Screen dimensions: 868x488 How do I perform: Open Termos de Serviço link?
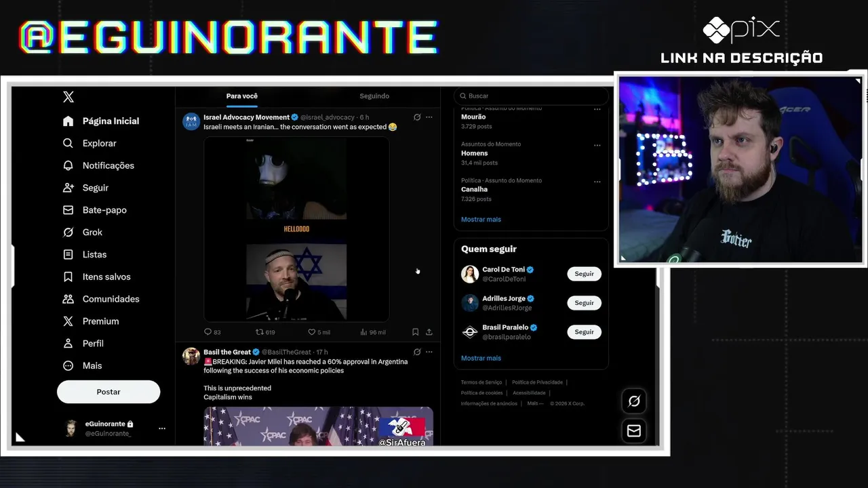(481, 382)
